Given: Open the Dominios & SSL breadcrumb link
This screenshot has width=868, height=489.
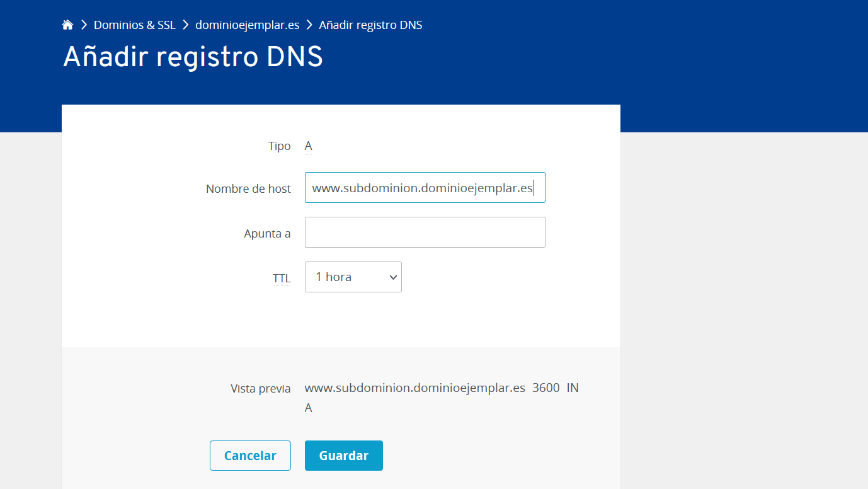Looking at the screenshot, I should click(135, 25).
